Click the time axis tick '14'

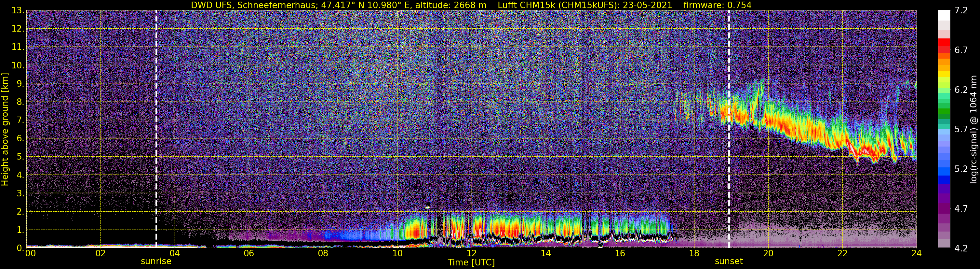(x=545, y=254)
